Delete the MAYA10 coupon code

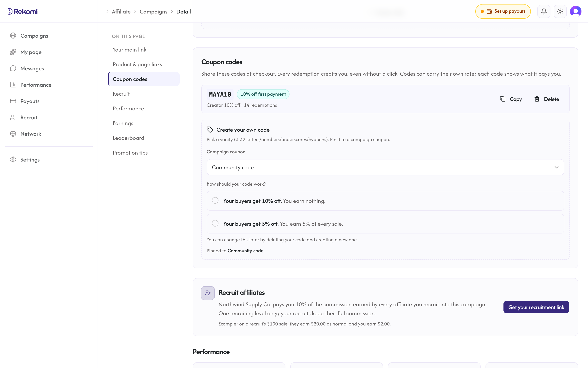coord(546,99)
